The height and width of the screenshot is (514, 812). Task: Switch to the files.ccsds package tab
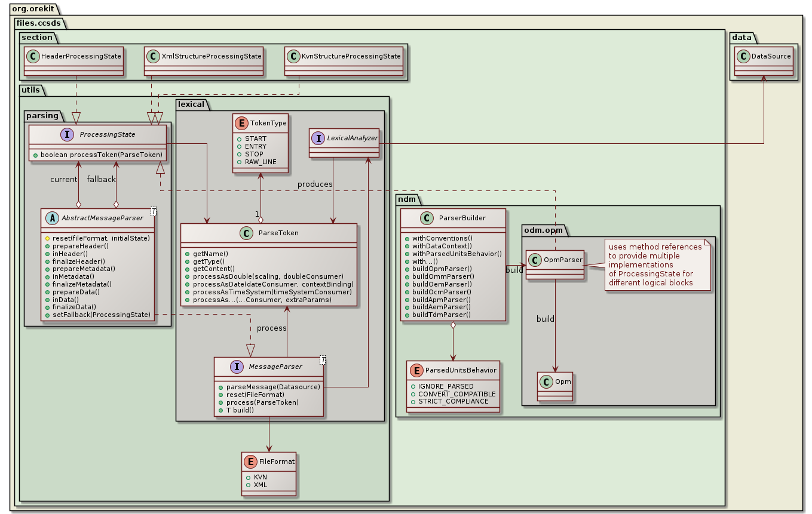[x=38, y=23]
